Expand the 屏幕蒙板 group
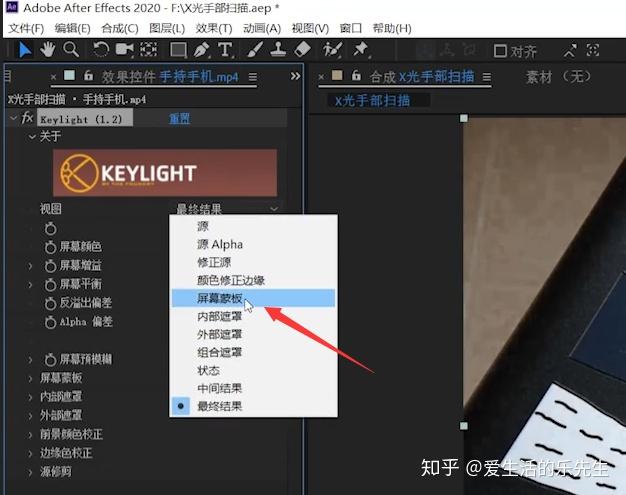The height and width of the screenshot is (495, 626). 30,378
